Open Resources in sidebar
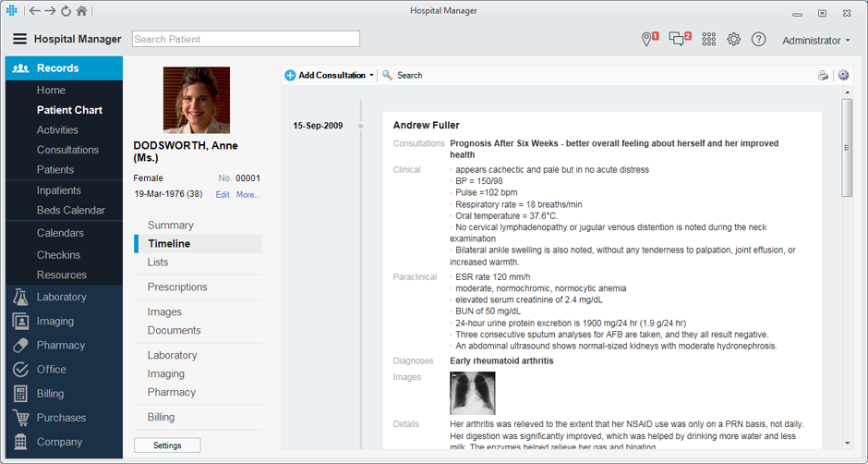Viewport: 868px width, 464px height. point(62,275)
